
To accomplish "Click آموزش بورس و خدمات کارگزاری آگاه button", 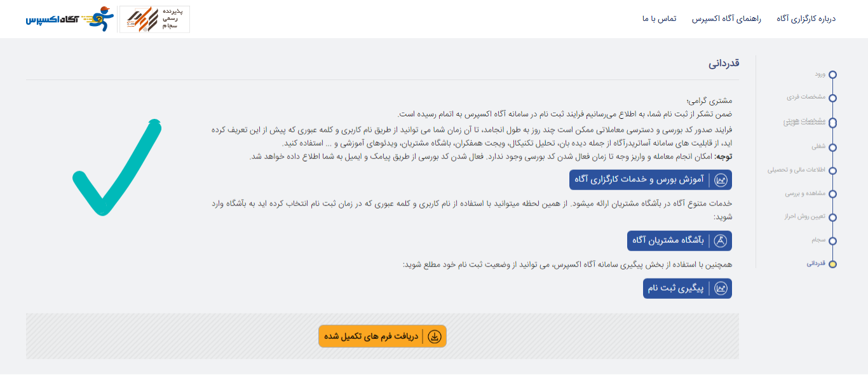I will click(651, 180).
